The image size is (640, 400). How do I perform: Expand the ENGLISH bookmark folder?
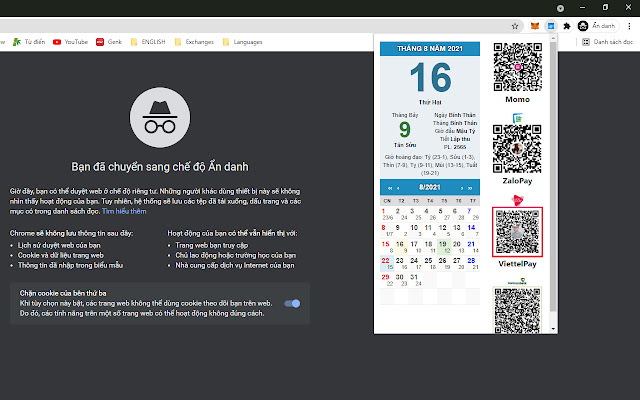[148, 42]
